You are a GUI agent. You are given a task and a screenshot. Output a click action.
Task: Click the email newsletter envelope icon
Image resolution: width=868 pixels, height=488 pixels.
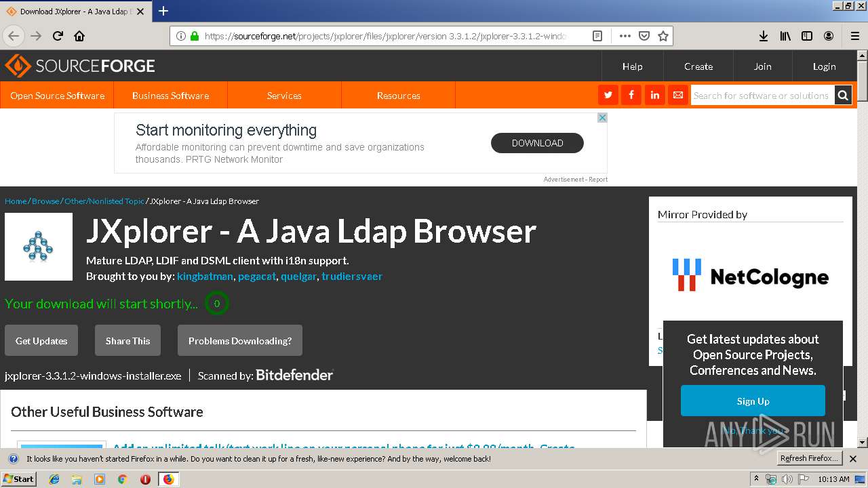677,95
